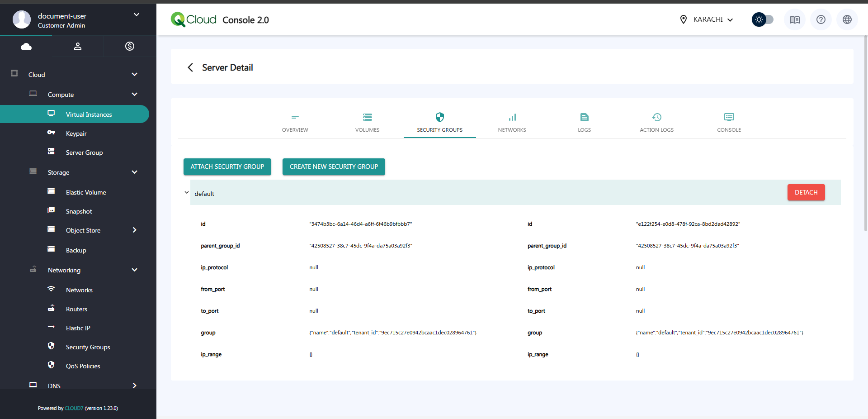Click the documentation book icon

[x=794, y=19]
